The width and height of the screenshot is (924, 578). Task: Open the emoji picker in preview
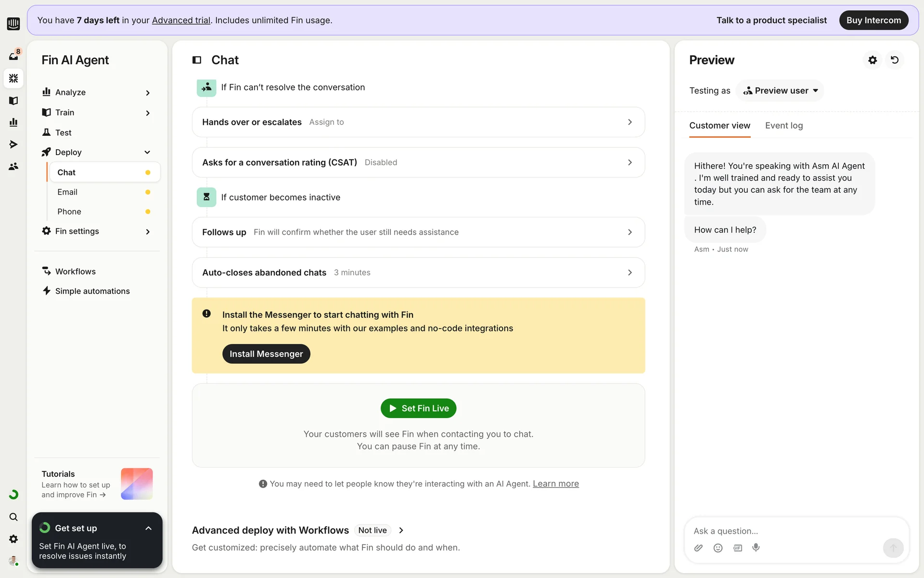tap(718, 548)
